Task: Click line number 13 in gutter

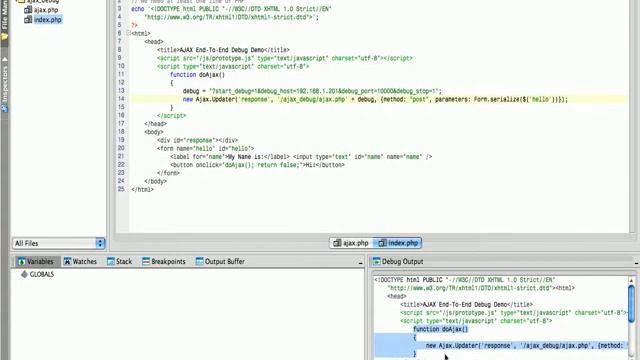Action: [x=121, y=91]
